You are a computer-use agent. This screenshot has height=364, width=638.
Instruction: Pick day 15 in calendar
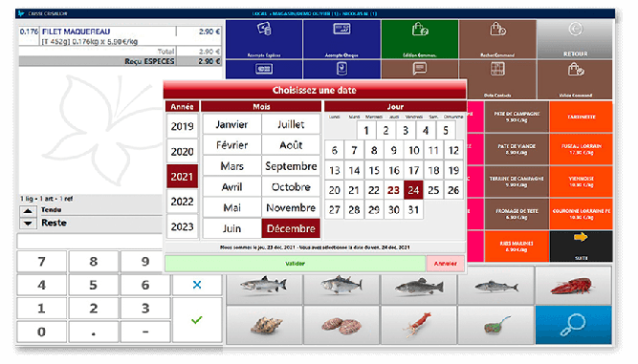coord(374,170)
